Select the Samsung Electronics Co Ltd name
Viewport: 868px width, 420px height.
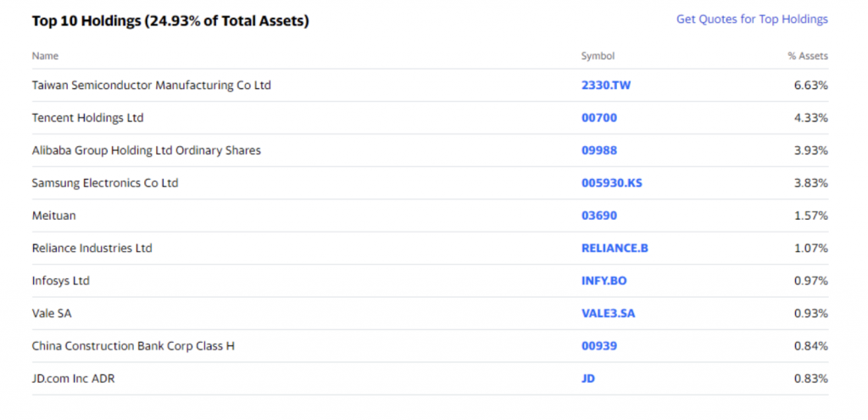tap(105, 183)
